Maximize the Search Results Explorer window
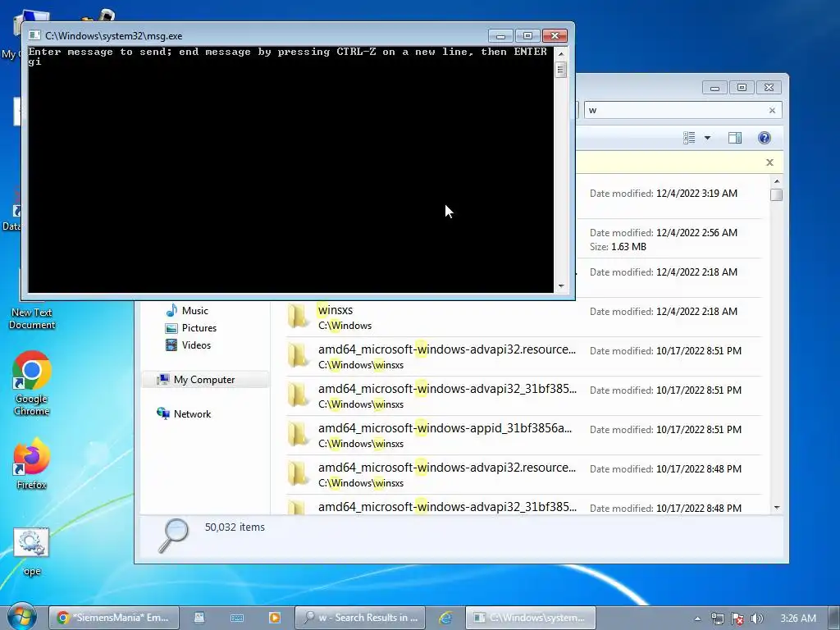This screenshot has height=630, width=840. pyautogui.click(x=742, y=87)
